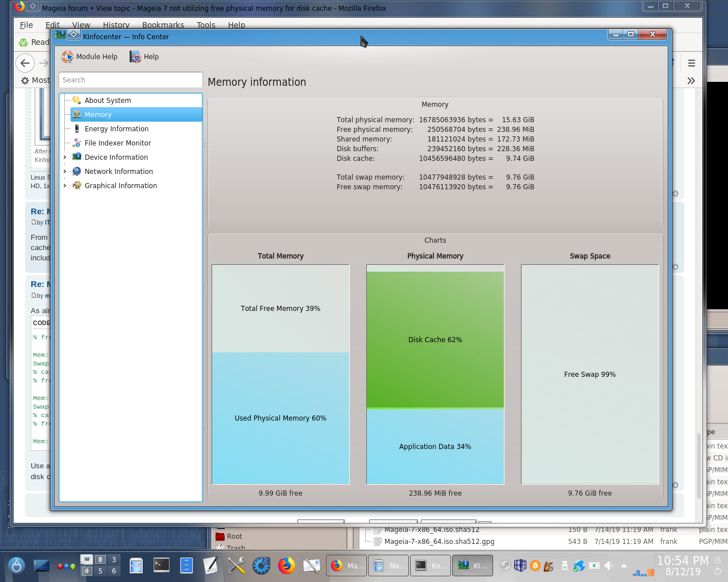Click Firefox back arrow button
The height and width of the screenshot is (582, 728).
[25, 63]
